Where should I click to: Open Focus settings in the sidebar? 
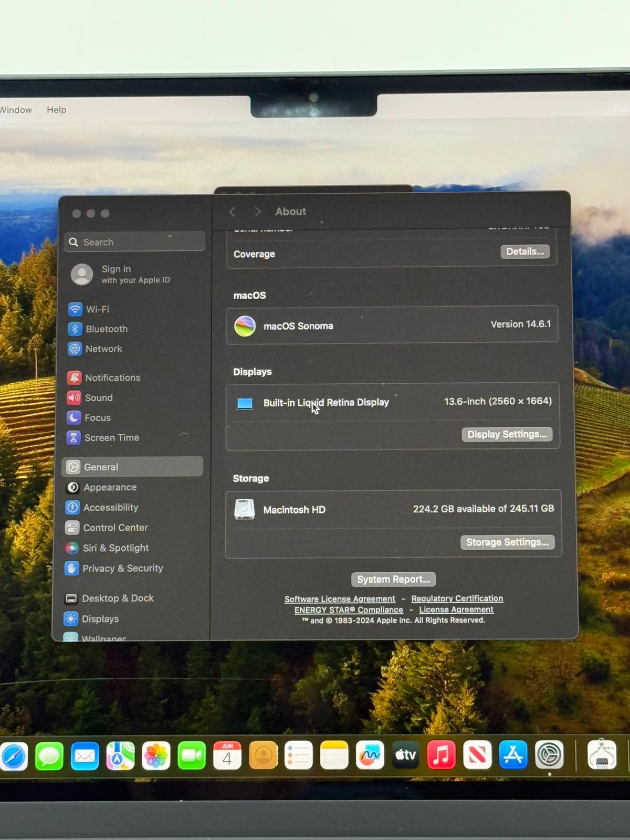[x=89, y=417]
